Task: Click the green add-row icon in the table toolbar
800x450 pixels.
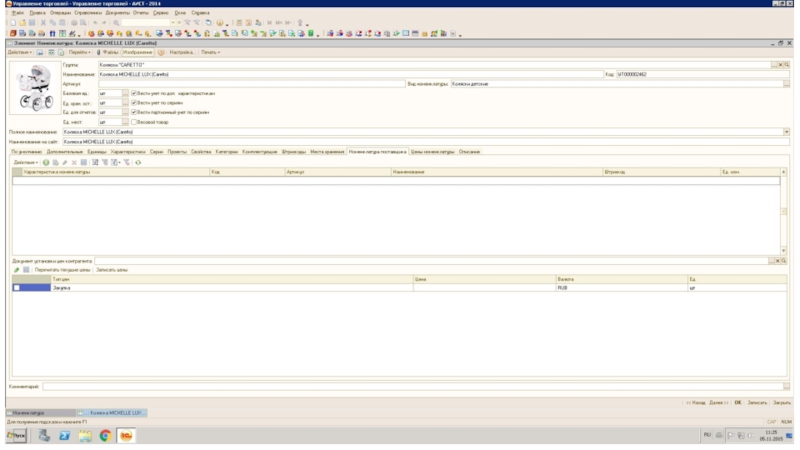Action: (x=45, y=162)
